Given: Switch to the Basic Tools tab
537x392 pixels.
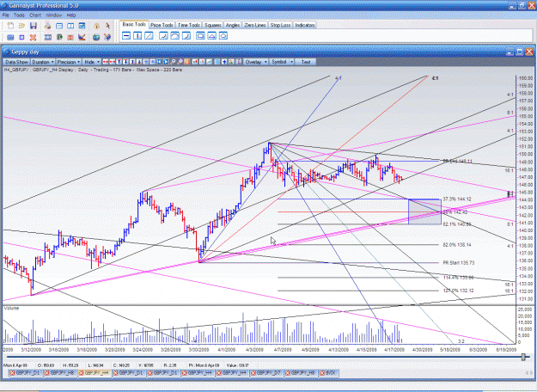Looking at the screenshot, I should coord(134,25).
